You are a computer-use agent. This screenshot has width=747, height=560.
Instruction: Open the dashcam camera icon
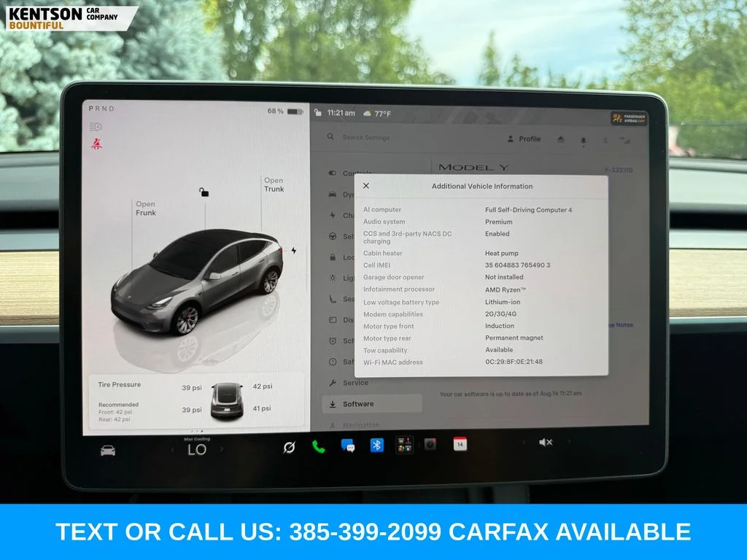430,444
